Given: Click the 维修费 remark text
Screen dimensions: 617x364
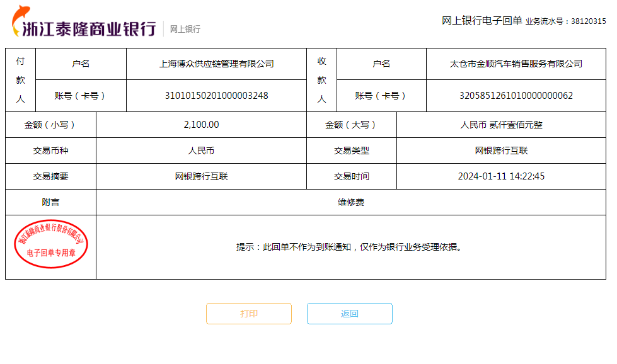Looking at the screenshot, I should point(350,202).
